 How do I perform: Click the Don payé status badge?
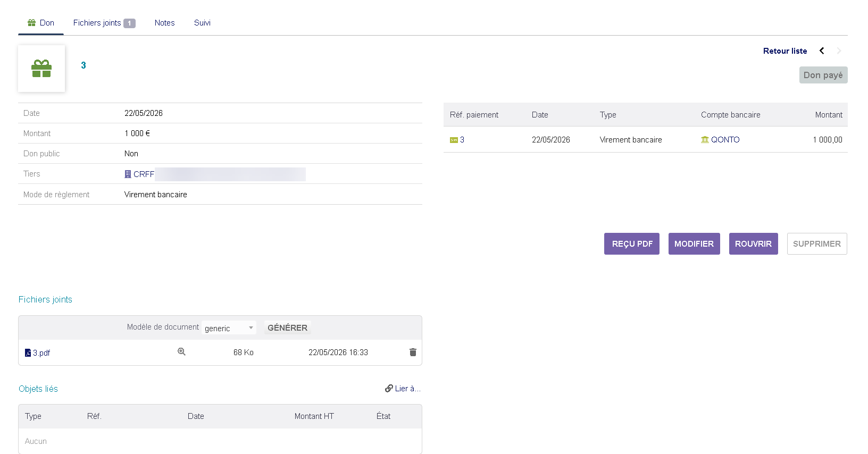[x=823, y=75]
